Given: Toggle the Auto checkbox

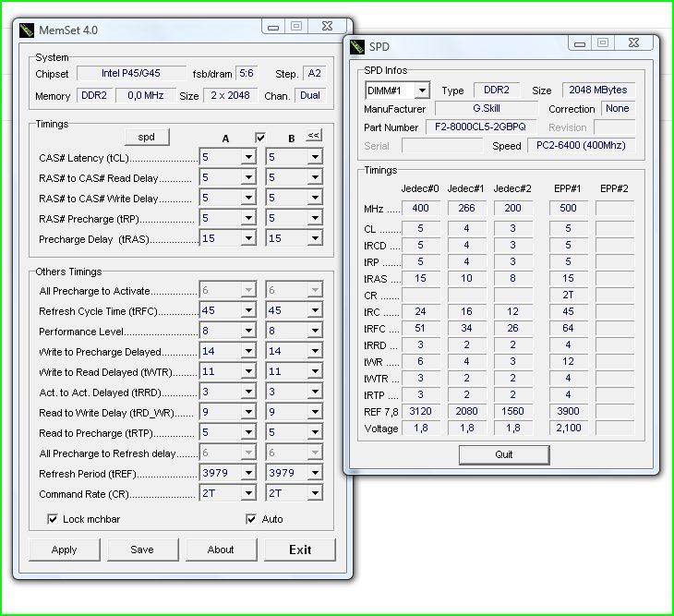Looking at the screenshot, I should pos(251,519).
